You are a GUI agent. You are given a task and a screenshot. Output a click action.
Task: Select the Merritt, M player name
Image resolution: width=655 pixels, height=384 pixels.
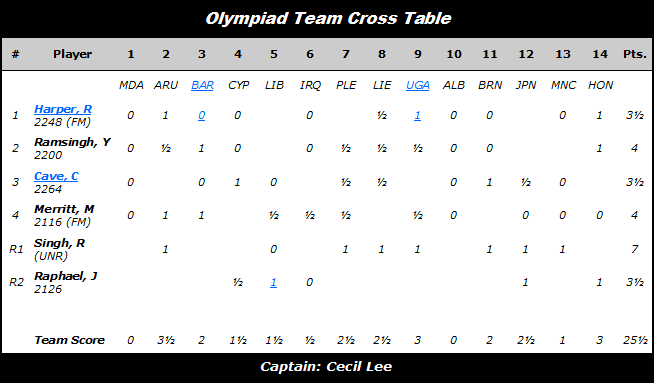tap(64, 209)
